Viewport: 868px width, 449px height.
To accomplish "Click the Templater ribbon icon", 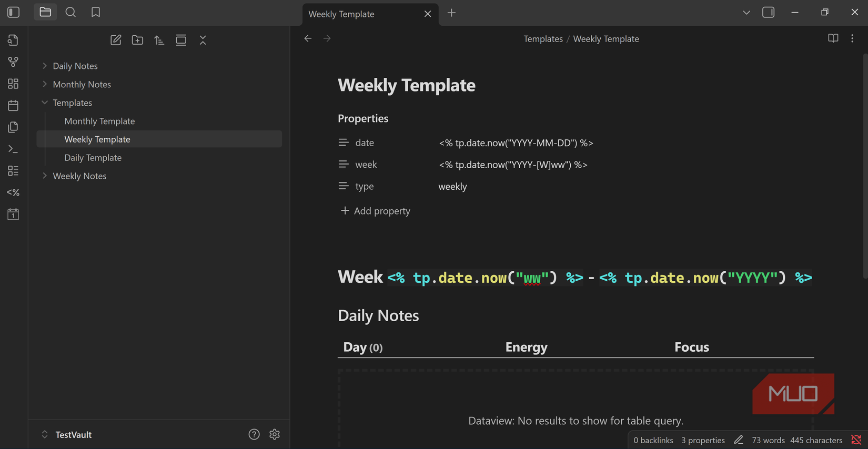I will coord(13,192).
